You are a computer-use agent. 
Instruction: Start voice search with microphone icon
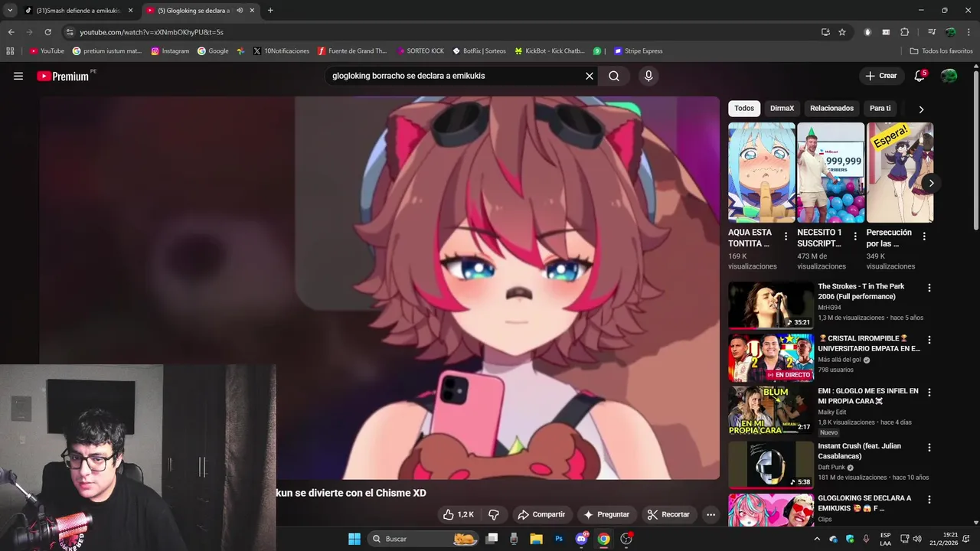648,76
